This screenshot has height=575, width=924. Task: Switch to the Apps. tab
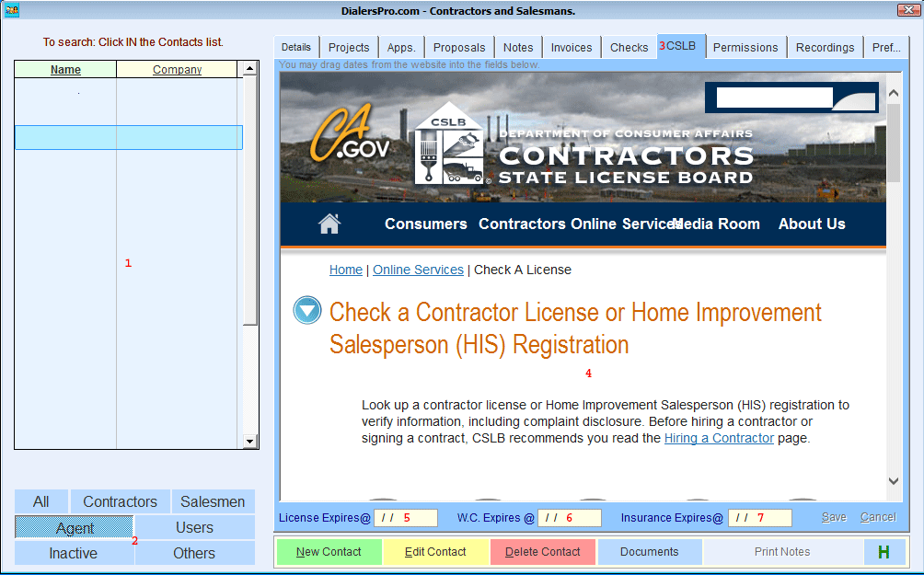401,47
